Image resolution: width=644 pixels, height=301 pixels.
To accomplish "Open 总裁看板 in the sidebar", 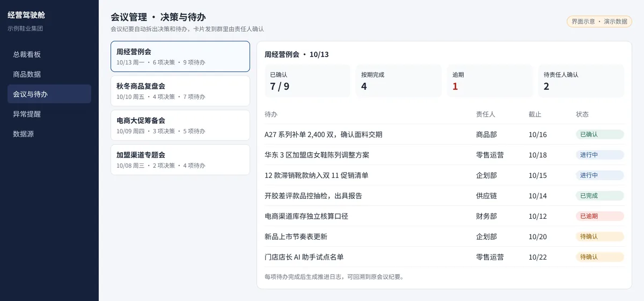I will 49,54.
